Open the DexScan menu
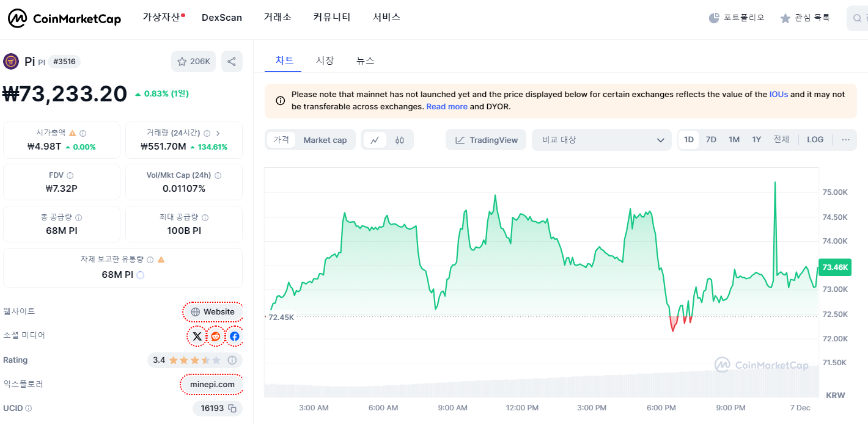 (x=222, y=18)
